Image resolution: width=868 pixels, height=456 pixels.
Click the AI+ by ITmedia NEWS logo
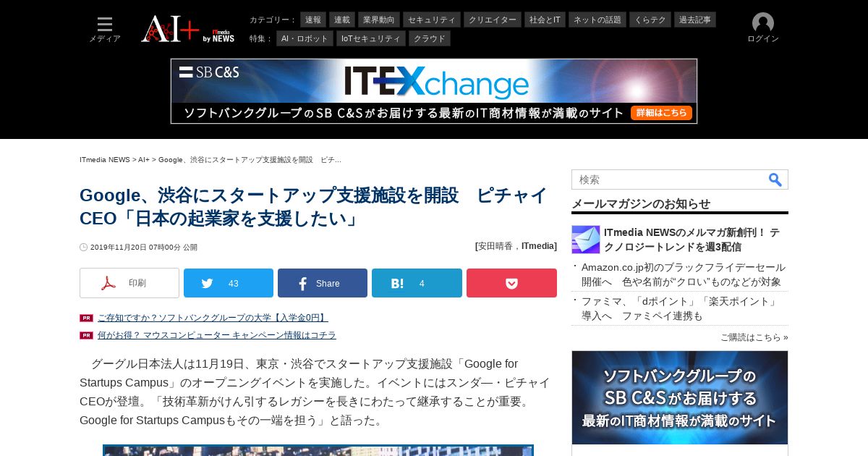coord(188,30)
